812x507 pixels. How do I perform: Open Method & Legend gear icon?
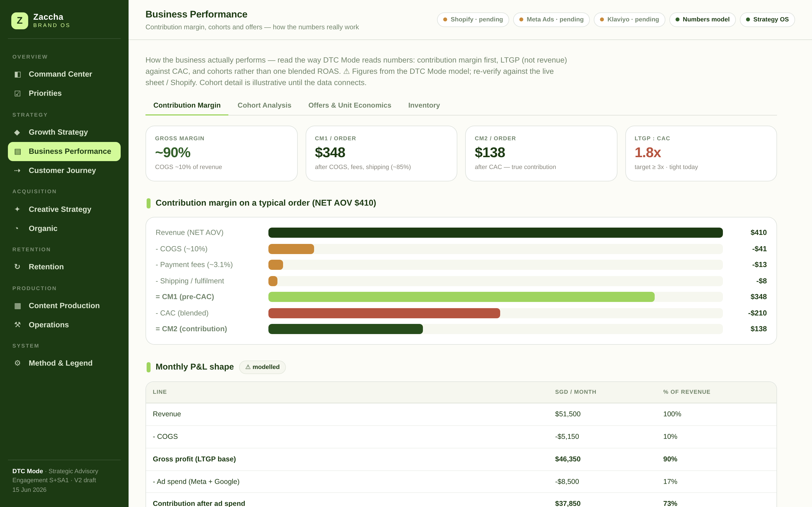[17, 363]
